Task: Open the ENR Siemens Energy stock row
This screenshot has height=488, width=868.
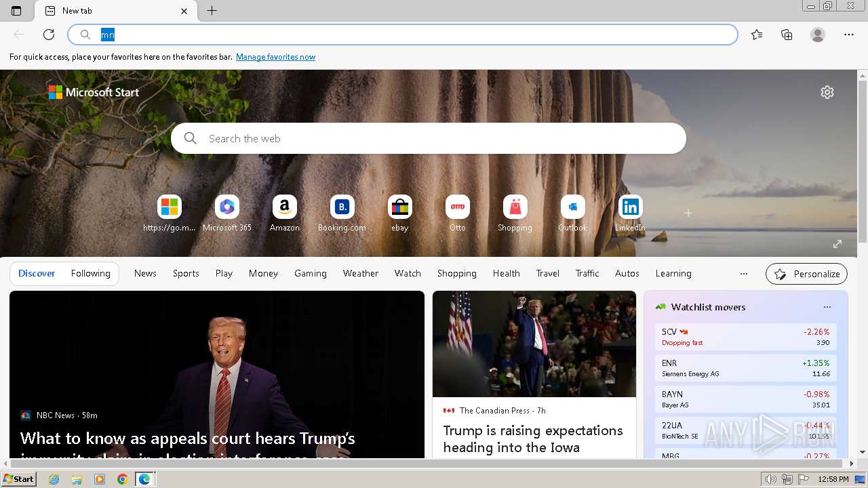Action: pos(746,368)
